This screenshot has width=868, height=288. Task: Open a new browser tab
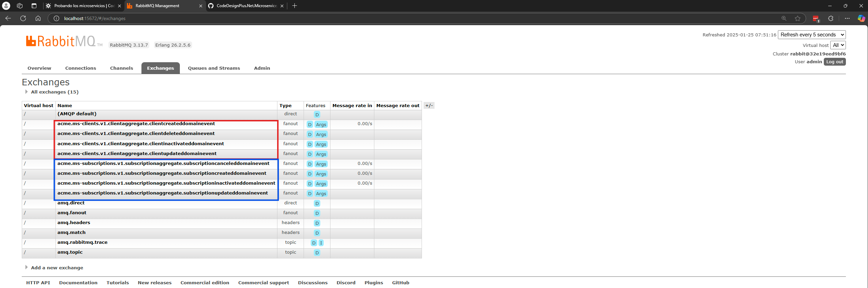[x=294, y=6]
